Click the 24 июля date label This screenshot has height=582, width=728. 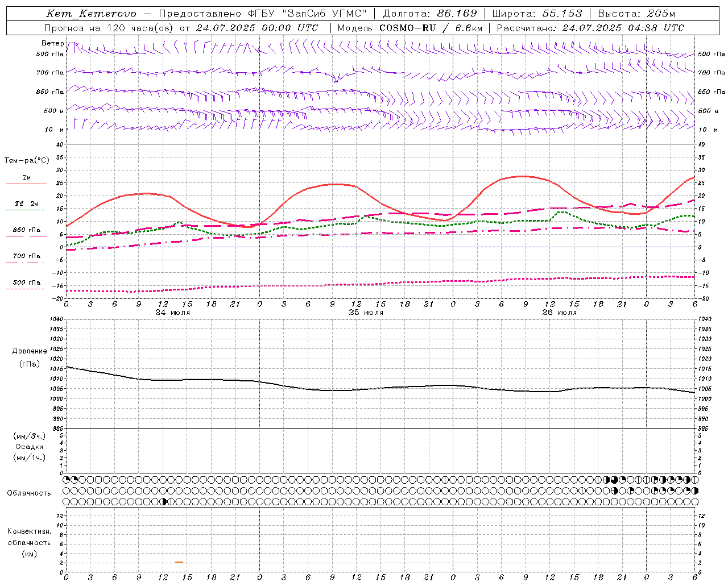click(x=173, y=313)
